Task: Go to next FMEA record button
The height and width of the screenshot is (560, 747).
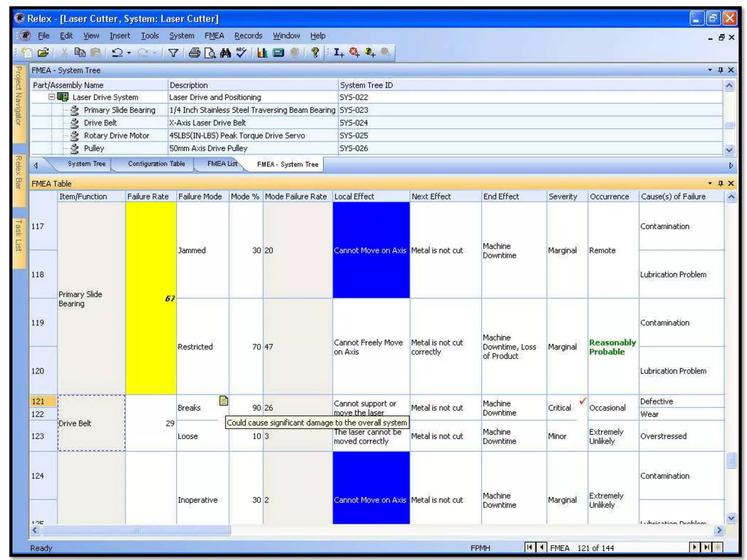Action: pyautogui.click(x=694, y=547)
